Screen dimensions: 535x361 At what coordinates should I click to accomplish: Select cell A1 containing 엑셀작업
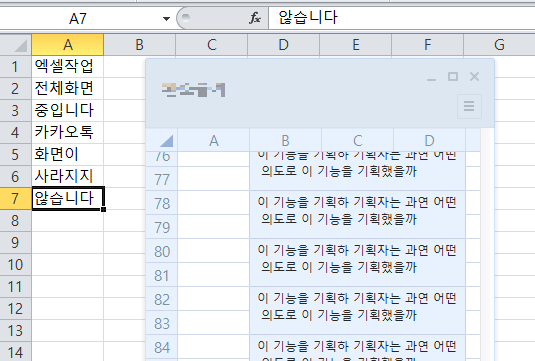tap(68, 67)
